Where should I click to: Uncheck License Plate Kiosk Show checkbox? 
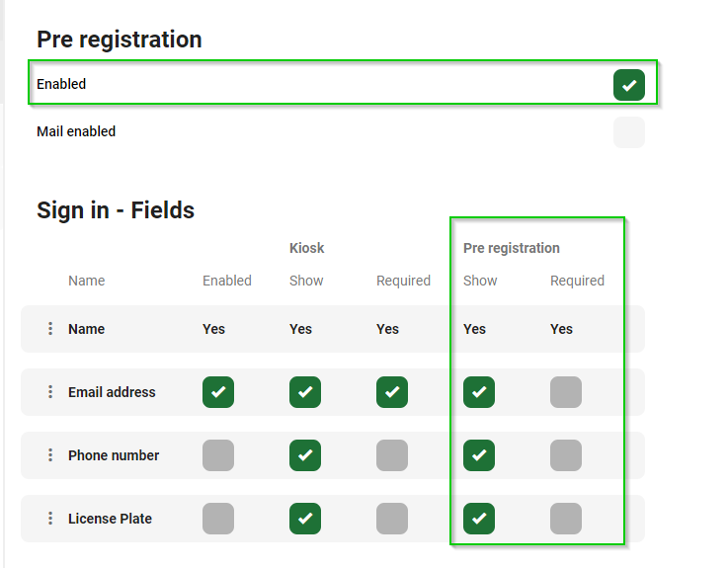(305, 519)
